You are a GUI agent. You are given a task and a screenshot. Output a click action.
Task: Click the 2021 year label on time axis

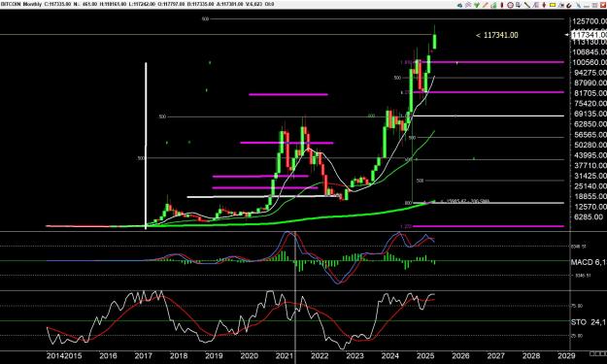[x=284, y=356]
